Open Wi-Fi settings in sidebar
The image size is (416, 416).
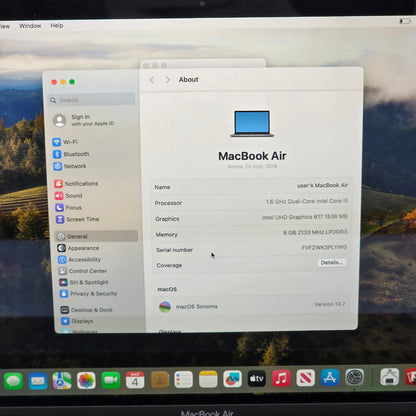point(65,142)
